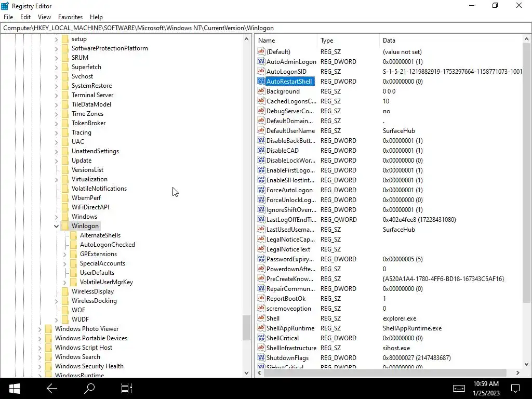Click the PasswordExpiry DWORD value icon

pyautogui.click(x=261, y=259)
